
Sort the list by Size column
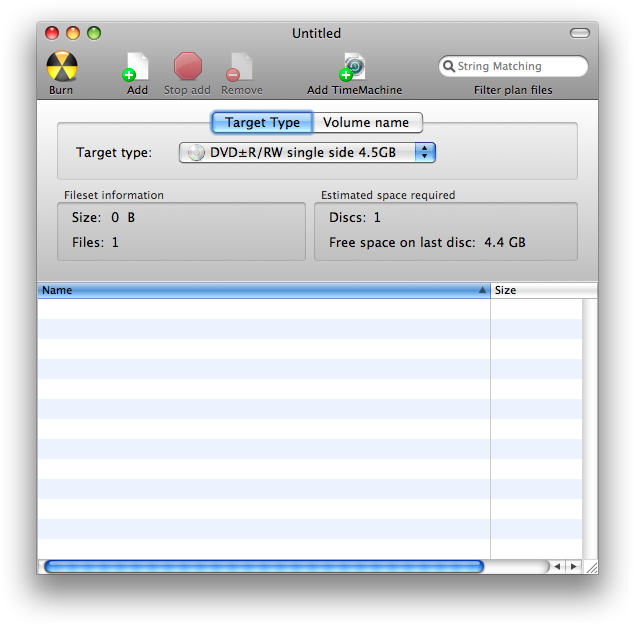coord(544,290)
